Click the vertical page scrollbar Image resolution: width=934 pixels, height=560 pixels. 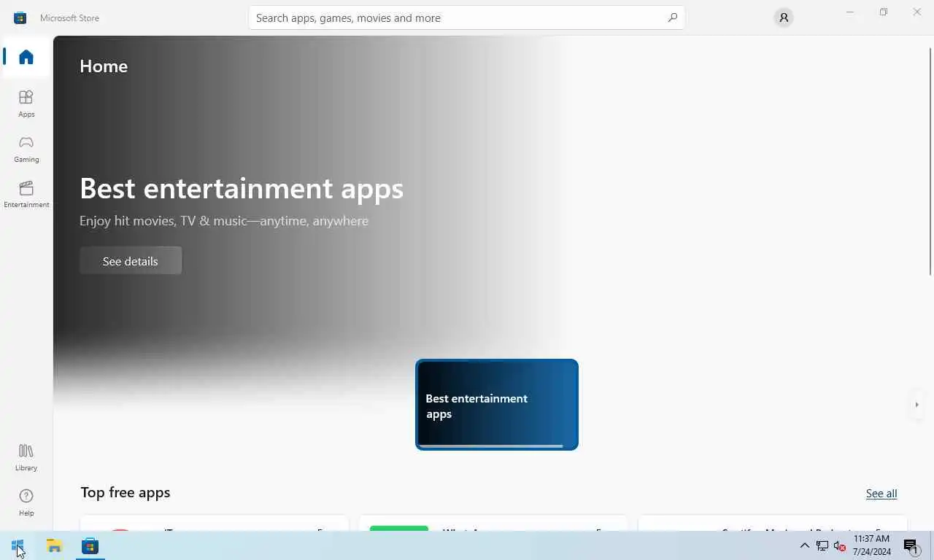[x=930, y=160]
